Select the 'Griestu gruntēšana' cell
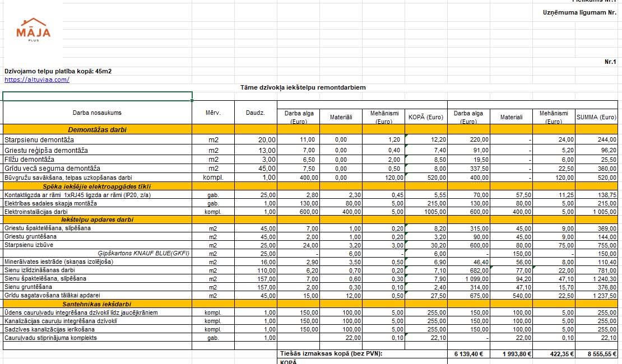This screenshot has height=364, width=622. (97, 237)
